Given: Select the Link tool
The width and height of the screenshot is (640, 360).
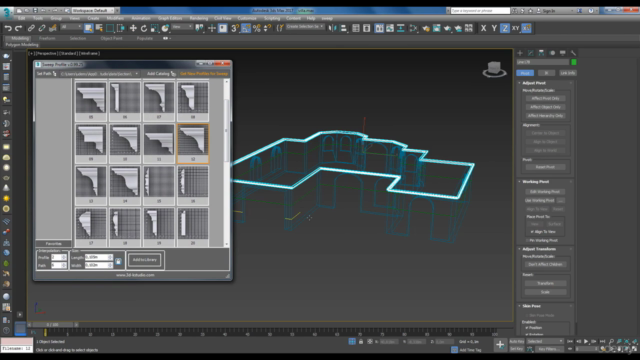Looking at the screenshot, I should (31, 28).
